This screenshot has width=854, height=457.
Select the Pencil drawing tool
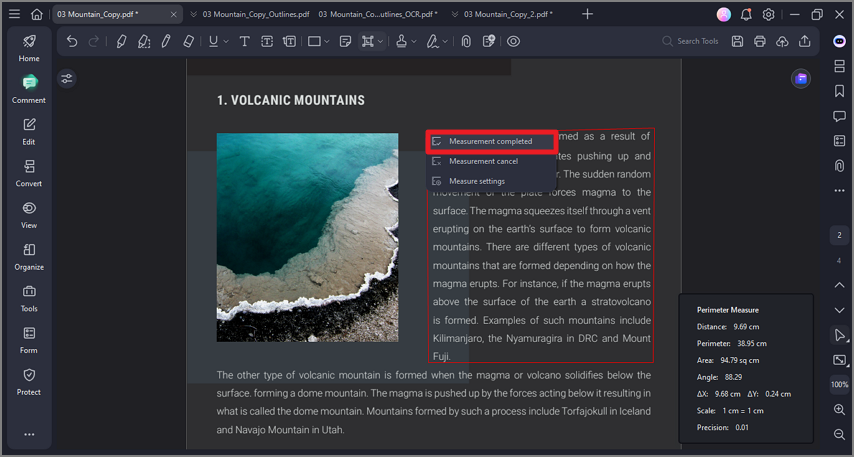[x=166, y=41]
